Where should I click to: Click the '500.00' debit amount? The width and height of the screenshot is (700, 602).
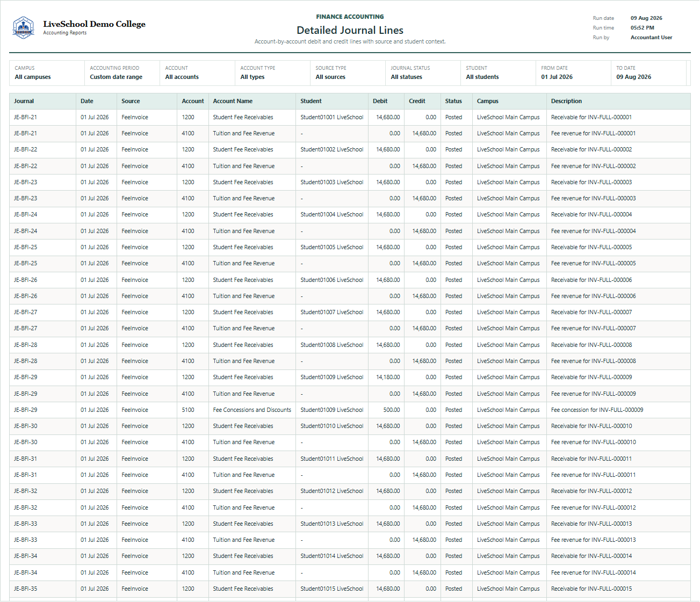(x=392, y=410)
